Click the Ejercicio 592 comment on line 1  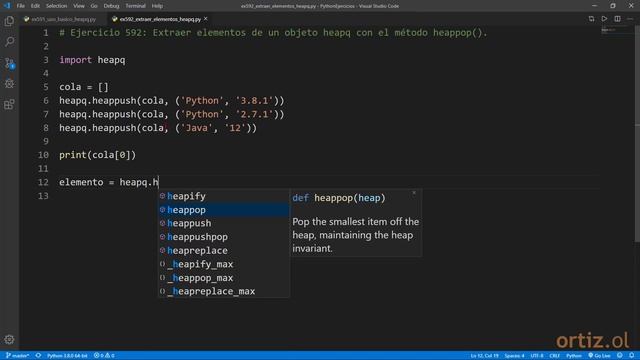tap(273, 33)
